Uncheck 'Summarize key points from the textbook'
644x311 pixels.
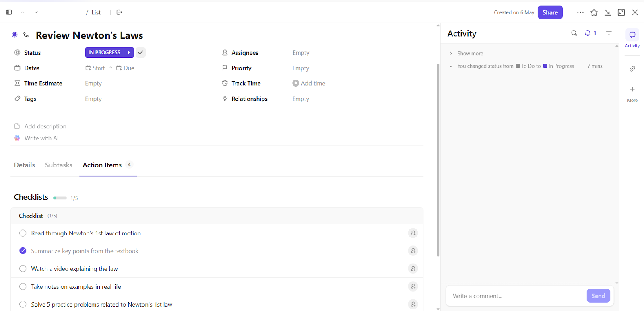[23, 251]
